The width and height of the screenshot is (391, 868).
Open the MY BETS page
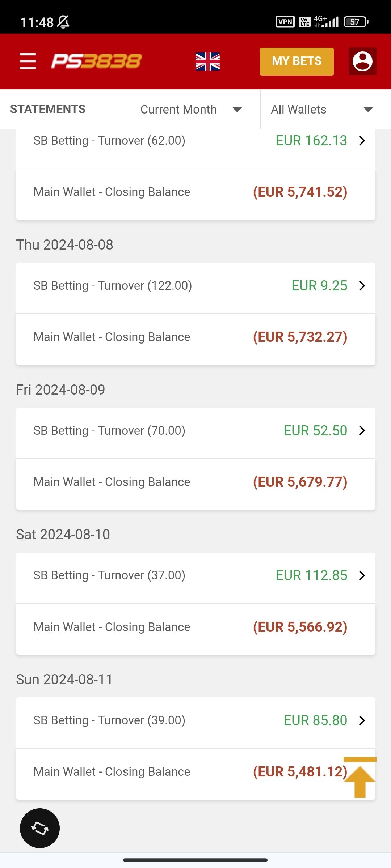297,61
